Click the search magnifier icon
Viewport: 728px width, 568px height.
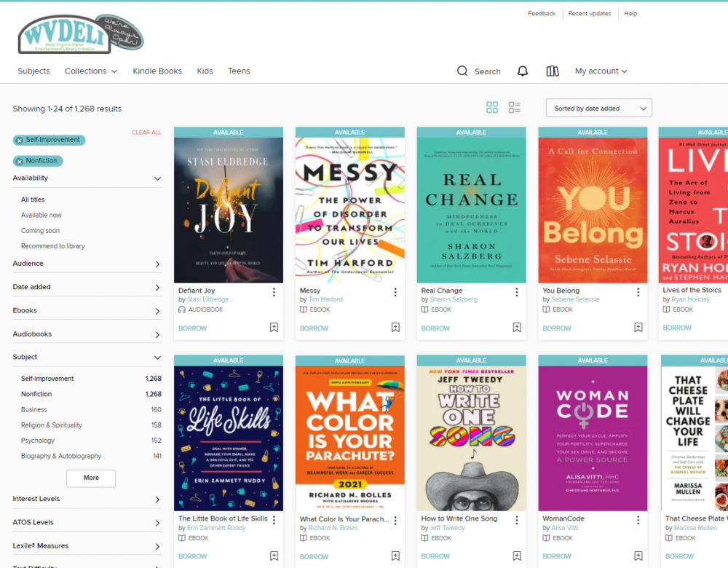pos(462,71)
